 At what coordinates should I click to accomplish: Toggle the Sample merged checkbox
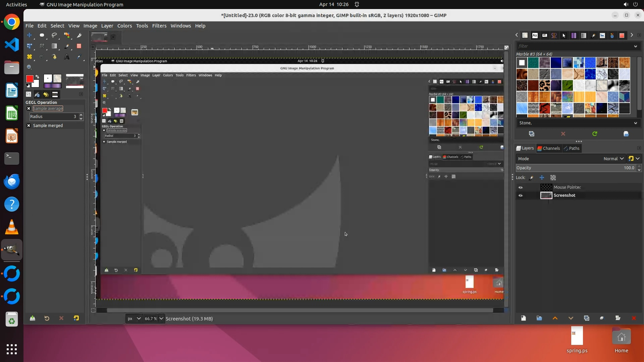(x=29, y=126)
